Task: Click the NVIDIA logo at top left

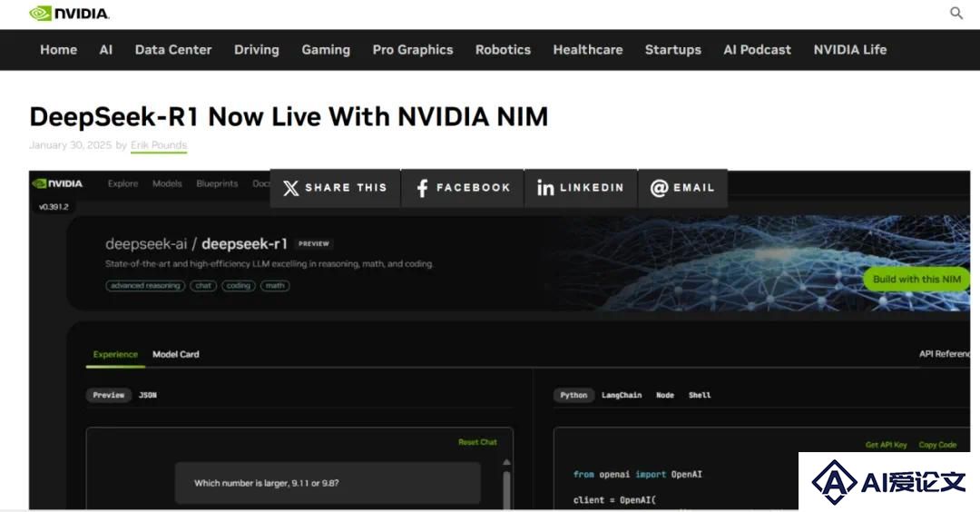Action: 69,13
